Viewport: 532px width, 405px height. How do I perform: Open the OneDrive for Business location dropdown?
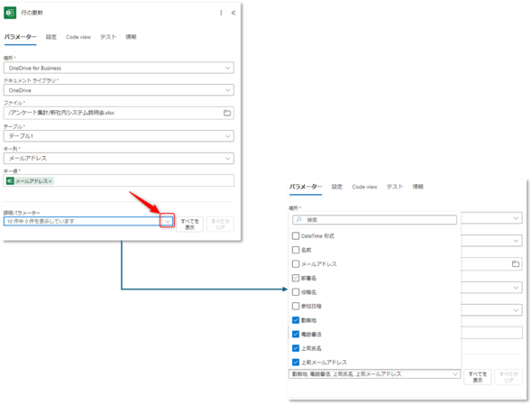(x=119, y=68)
